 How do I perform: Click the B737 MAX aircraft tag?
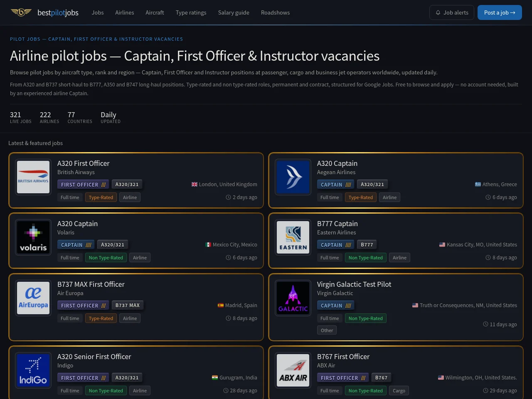[x=128, y=305]
